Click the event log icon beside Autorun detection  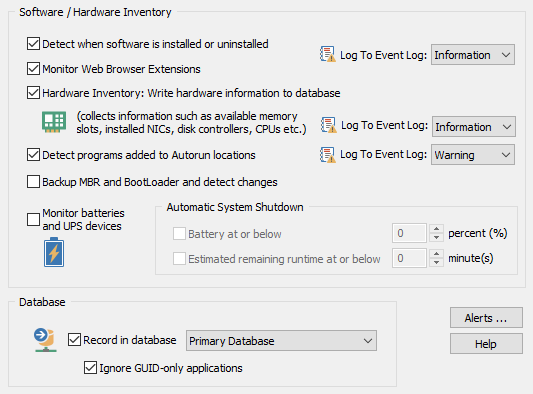coord(328,155)
